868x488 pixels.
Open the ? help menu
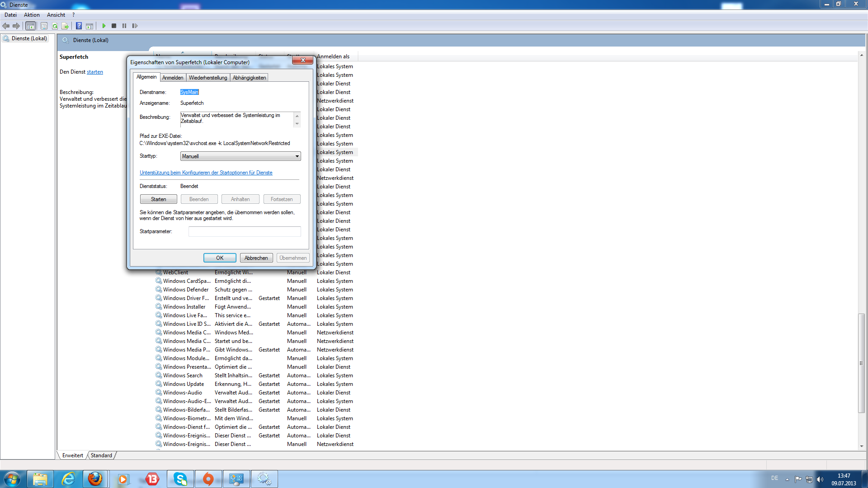coord(73,15)
